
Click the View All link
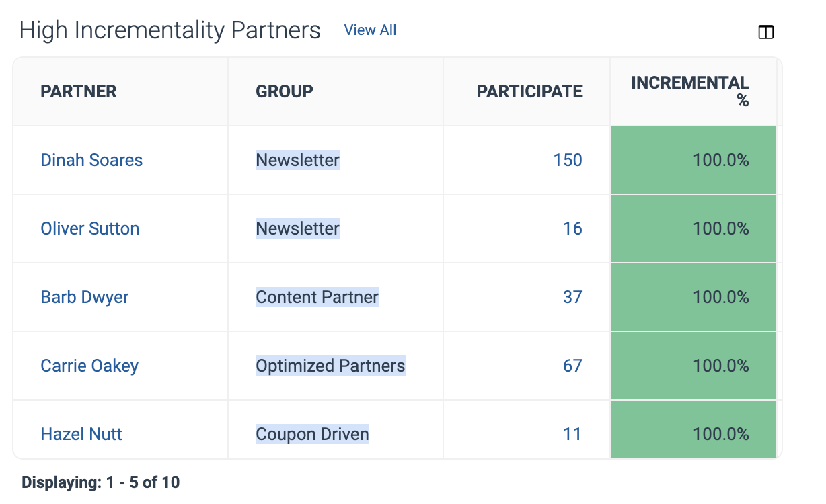pyautogui.click(x=370, y=30)
